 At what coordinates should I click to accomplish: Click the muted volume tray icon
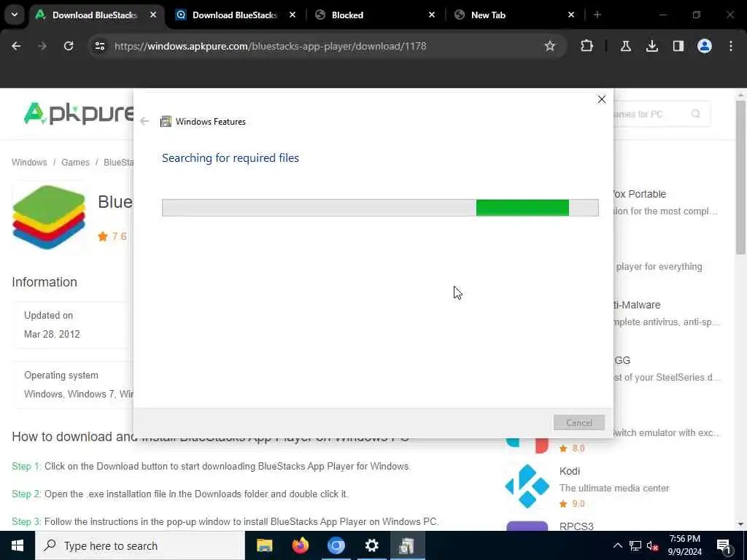click(x=653, y=545)
